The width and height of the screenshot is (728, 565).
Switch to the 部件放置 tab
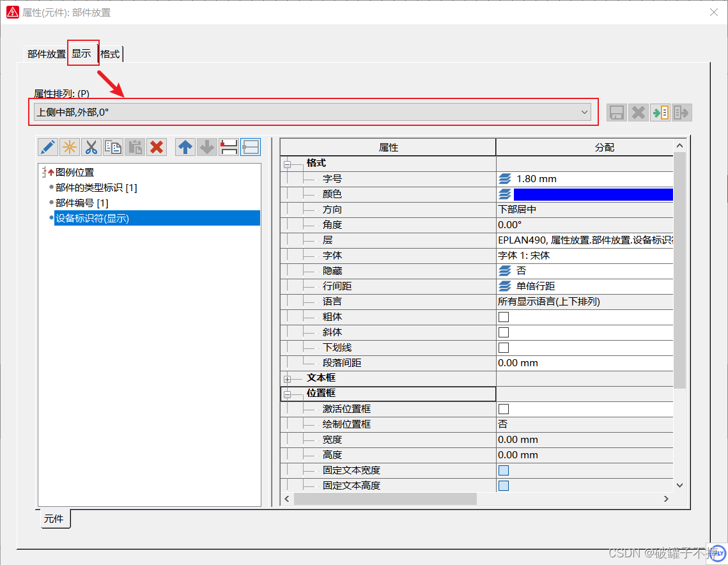coord(46,54)
